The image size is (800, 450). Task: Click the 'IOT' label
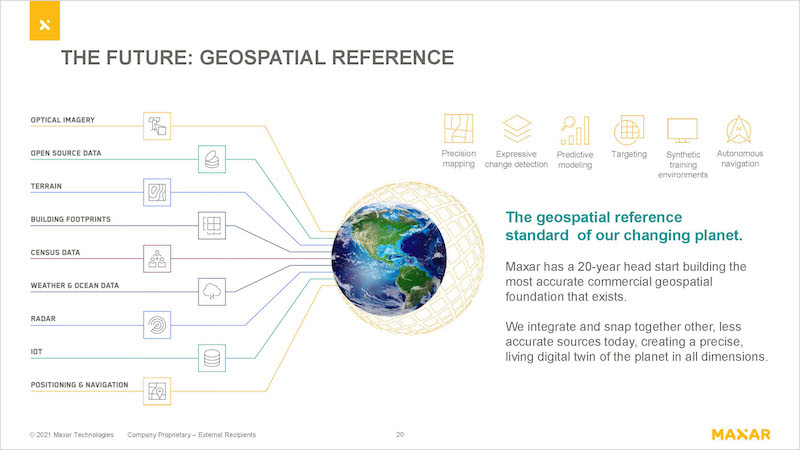(x=36, y=352)
